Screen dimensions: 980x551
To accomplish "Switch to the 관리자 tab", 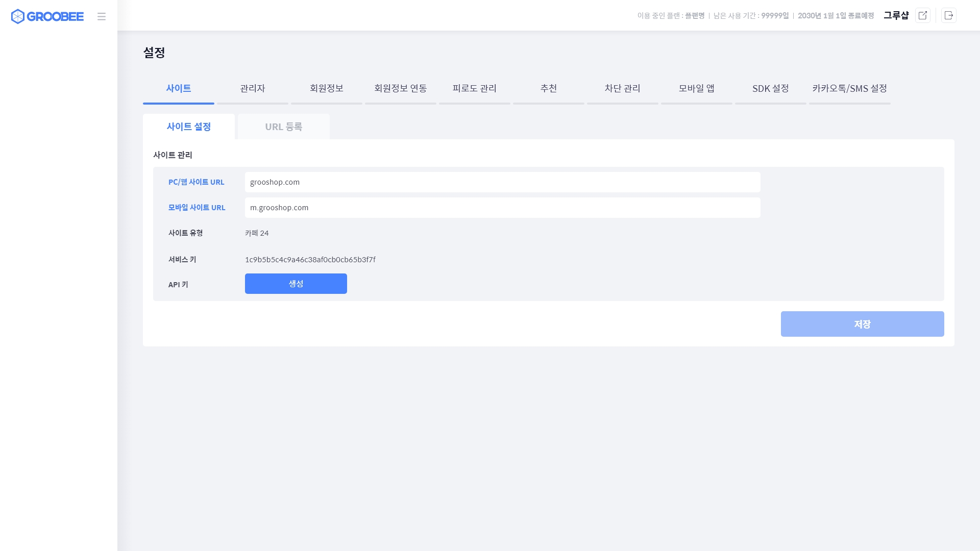I will point(253,88).
